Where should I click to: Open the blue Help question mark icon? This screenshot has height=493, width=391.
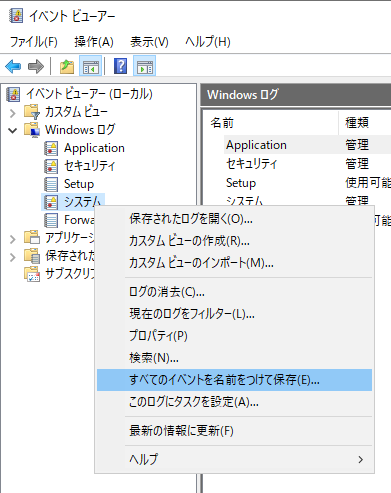click(x=120, y=66)
